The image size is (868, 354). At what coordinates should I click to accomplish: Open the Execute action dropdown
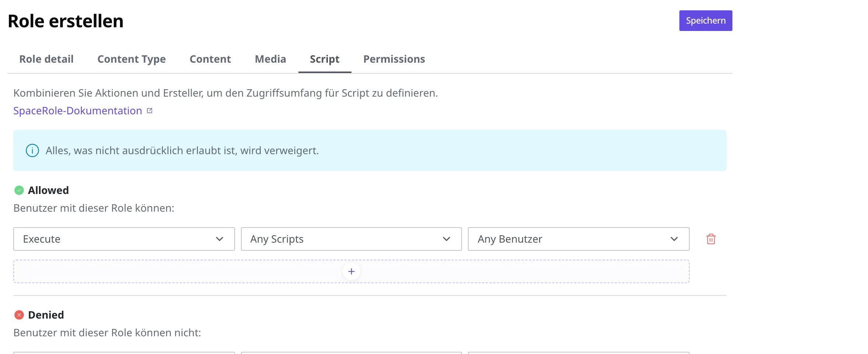[124, 239]
